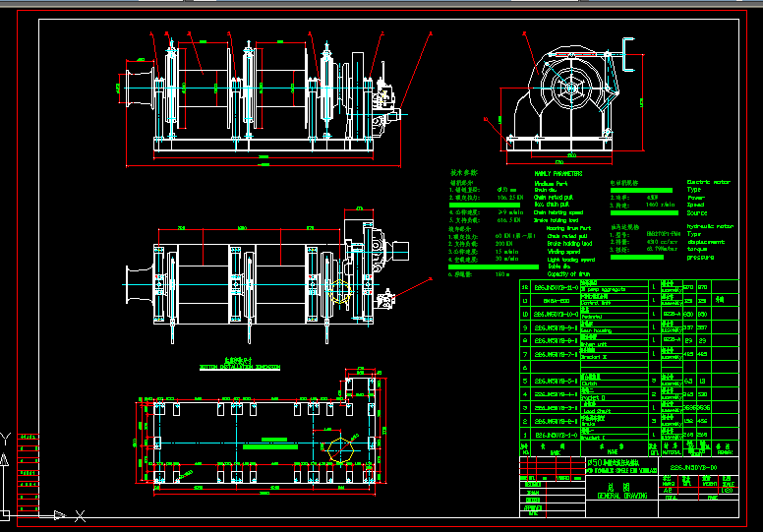
Task: Select the MAINLY PARAMETERS heading text
Action: coord(558,173)
